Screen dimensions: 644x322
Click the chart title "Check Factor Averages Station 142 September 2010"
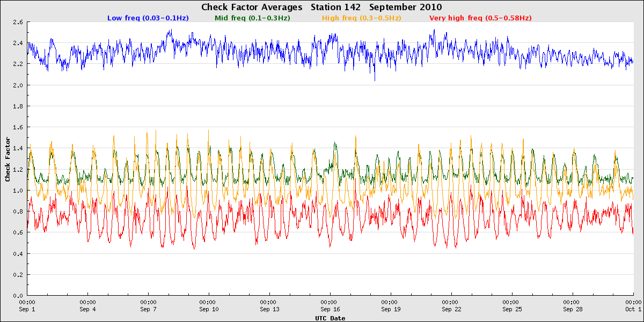point(321,7)
